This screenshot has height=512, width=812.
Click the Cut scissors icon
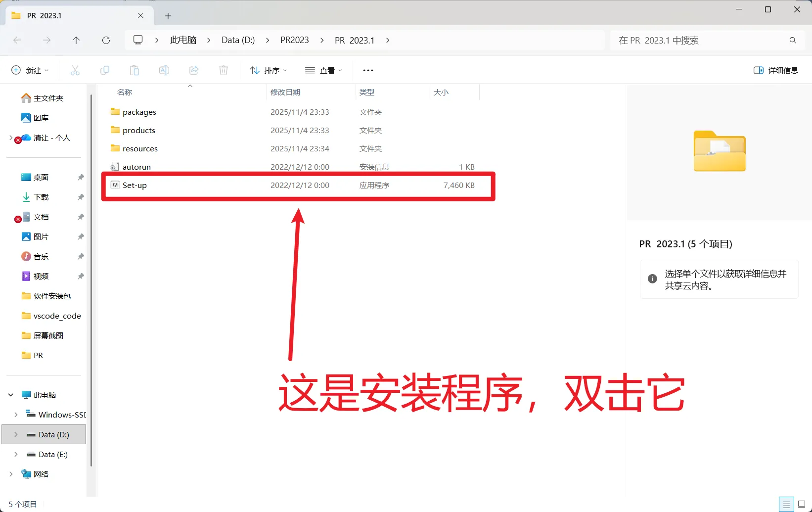coord(75,70)
